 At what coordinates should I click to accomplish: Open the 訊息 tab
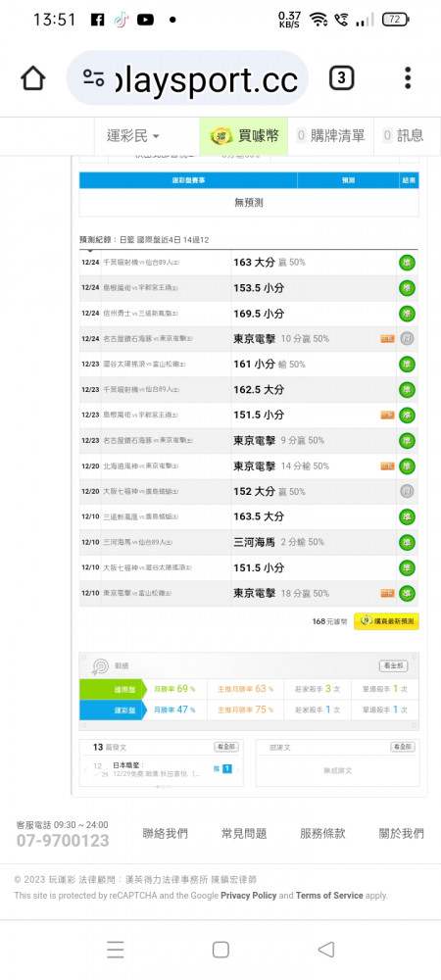(x=404, y=135)
